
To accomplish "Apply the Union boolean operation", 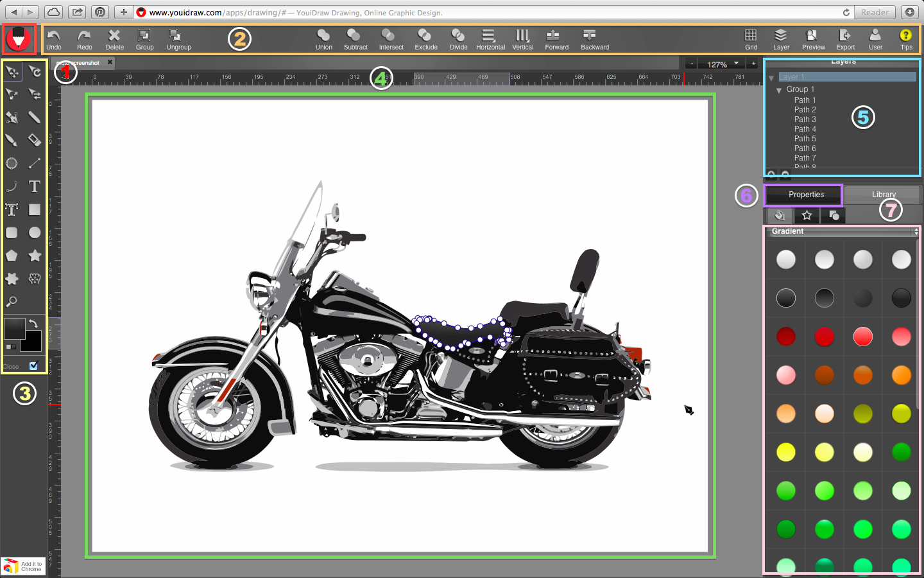I will click(323, 39).
